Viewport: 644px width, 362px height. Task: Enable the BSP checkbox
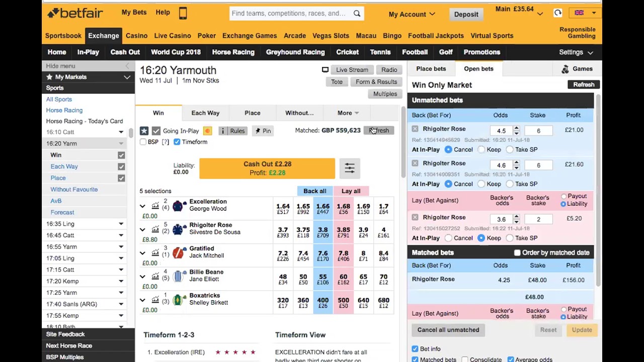[x=143, y=142]
